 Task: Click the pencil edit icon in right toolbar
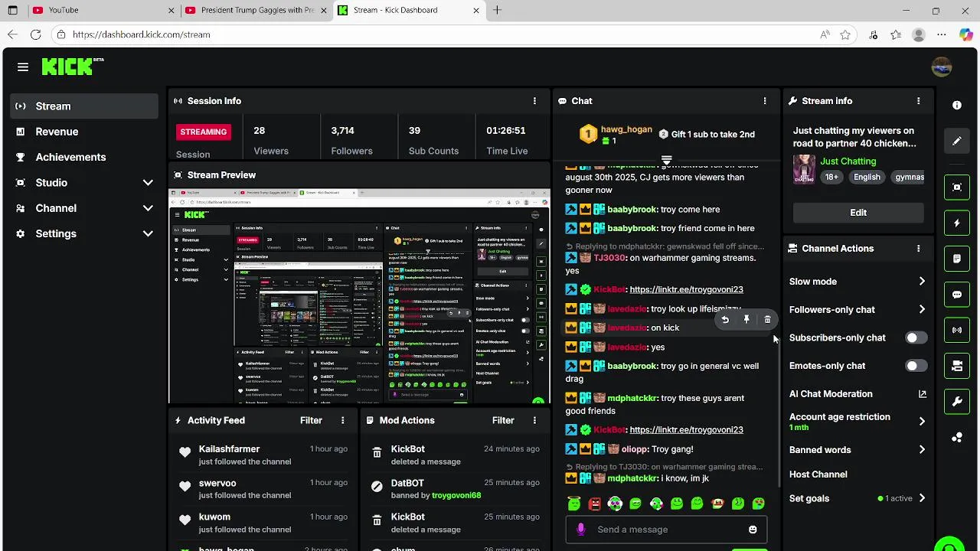957,141
